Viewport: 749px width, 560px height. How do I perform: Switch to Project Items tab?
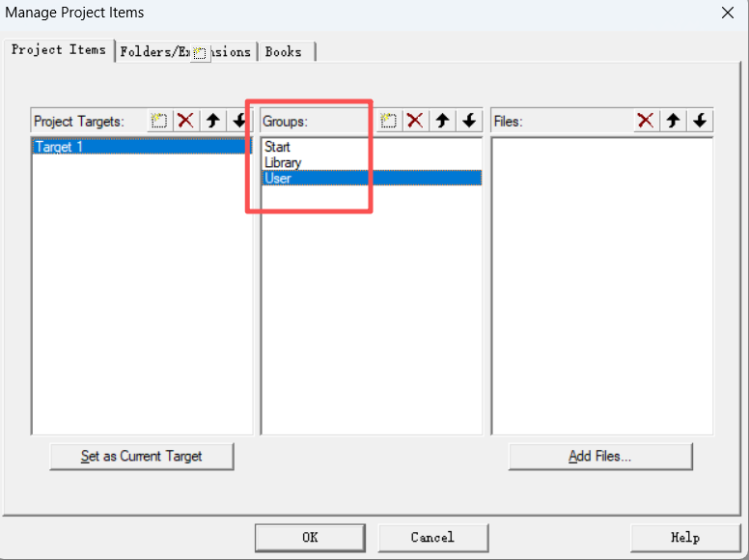point(59,50)
